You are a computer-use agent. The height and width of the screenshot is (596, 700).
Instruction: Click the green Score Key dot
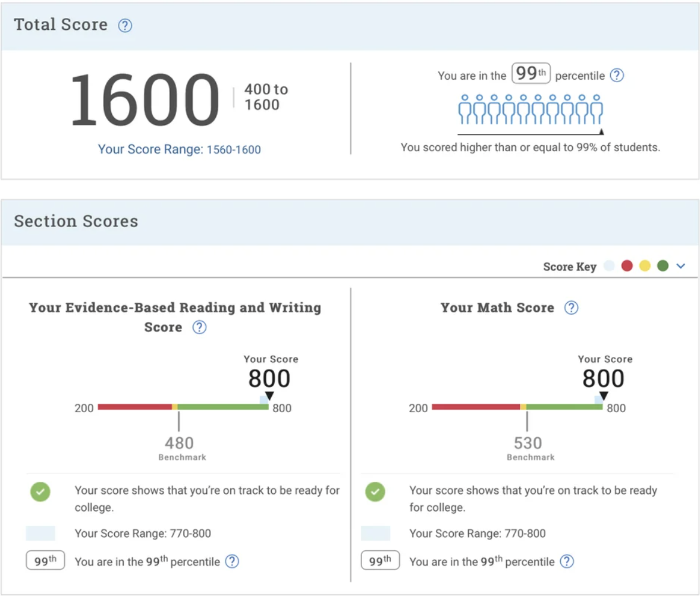pyautogui.click(x=663, y=266)
